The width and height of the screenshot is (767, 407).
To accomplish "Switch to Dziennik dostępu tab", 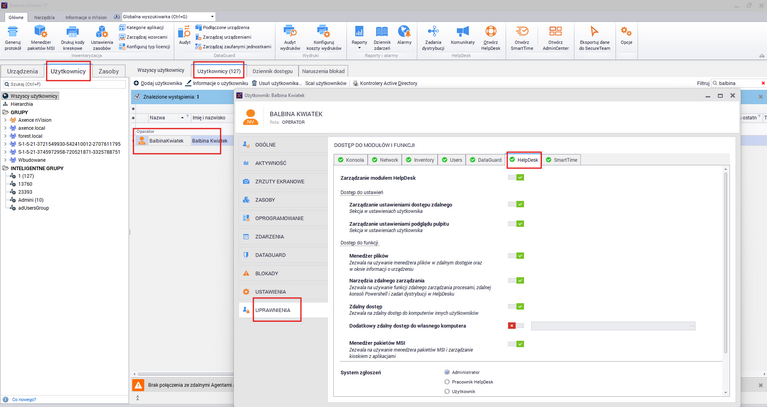I will coord(272,71).
